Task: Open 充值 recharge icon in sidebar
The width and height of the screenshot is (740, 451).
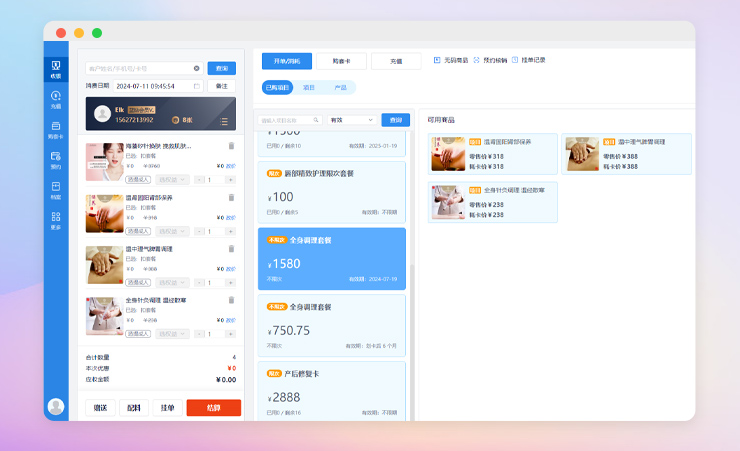Action: tap(56, 99)
